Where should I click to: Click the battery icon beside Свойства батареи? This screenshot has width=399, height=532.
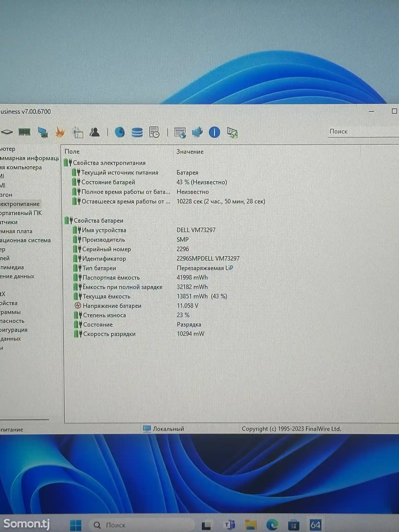(x=68, y=220)
